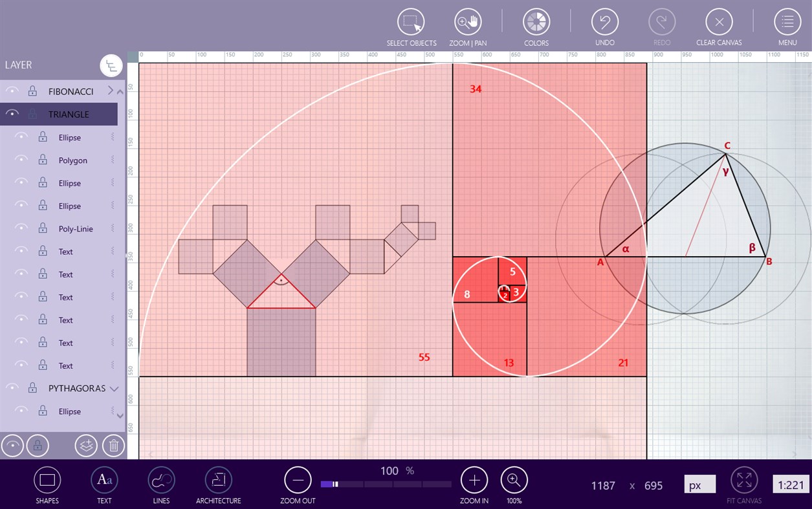812x509 pixels.
Task: Collapse the PYTHAGORAS layer group
Action: [x=115, y=388]
